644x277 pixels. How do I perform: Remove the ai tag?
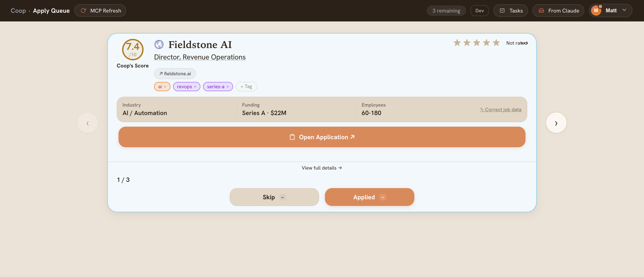[x=165, y=87]
